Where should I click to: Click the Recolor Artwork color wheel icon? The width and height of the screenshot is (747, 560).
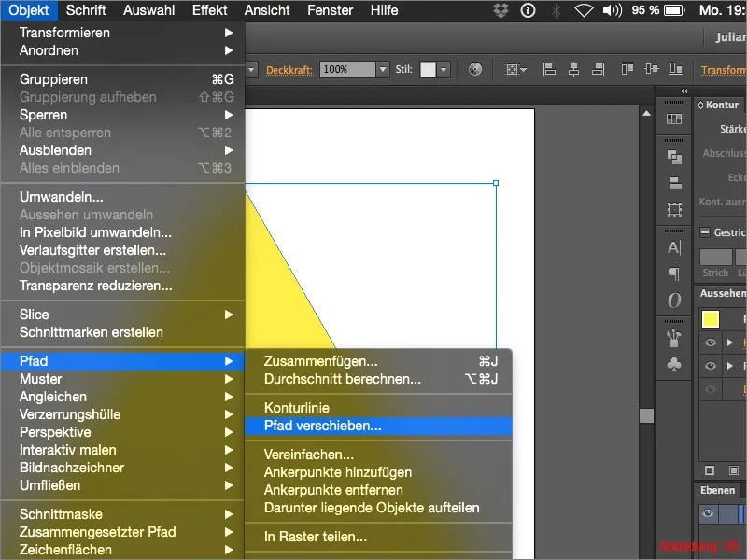pyautogui.click(x=475, y=69)
